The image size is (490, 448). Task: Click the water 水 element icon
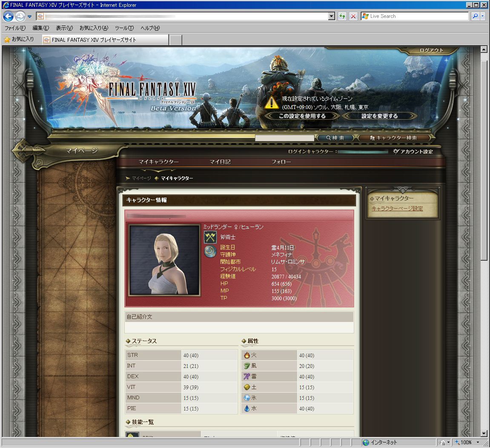[x=247, y=408]
